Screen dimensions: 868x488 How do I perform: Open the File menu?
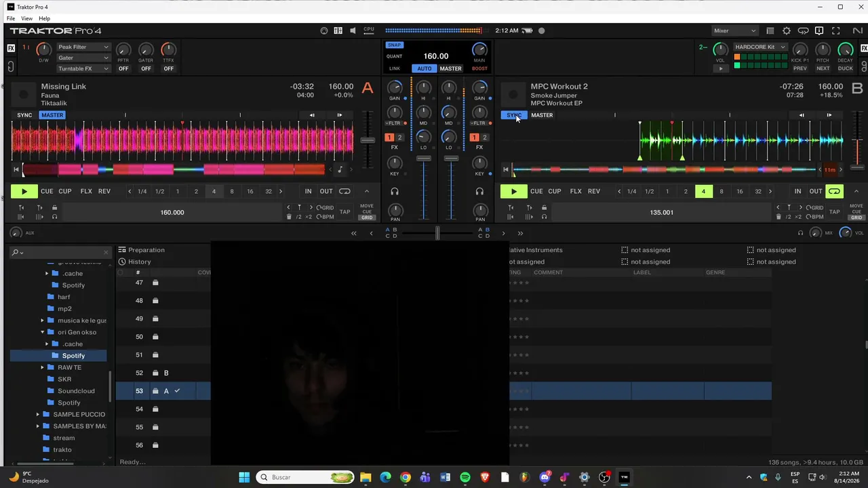pos(11,18)
